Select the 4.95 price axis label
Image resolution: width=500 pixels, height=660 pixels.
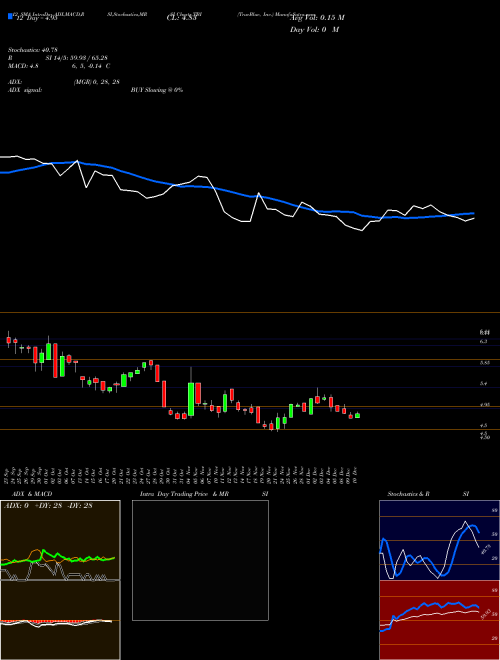click(484, 405)
